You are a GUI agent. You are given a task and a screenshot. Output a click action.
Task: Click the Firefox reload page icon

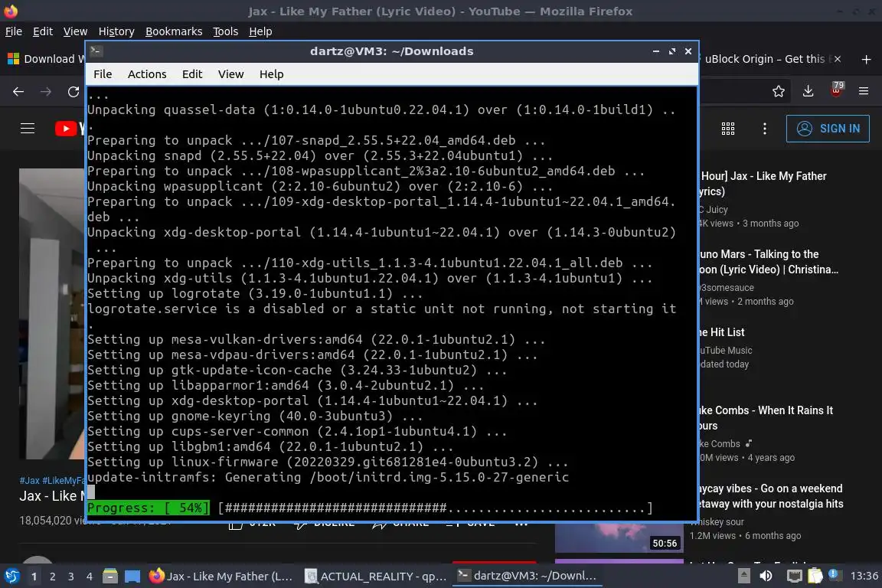point(73,92)
